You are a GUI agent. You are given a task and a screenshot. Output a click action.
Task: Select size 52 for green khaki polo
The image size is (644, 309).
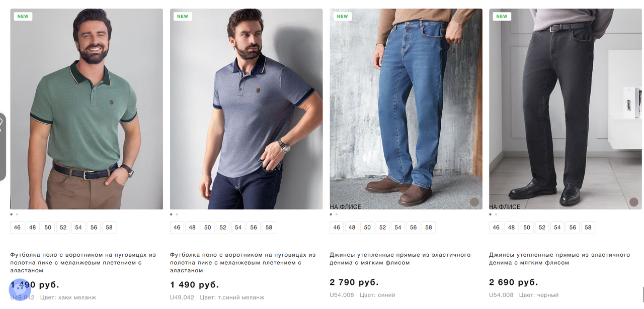63,228
